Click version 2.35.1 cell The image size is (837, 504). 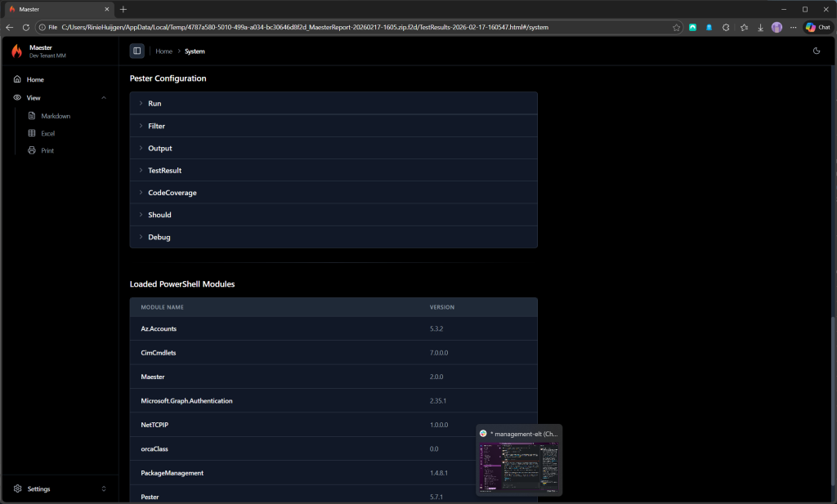[x=438, y=400]
